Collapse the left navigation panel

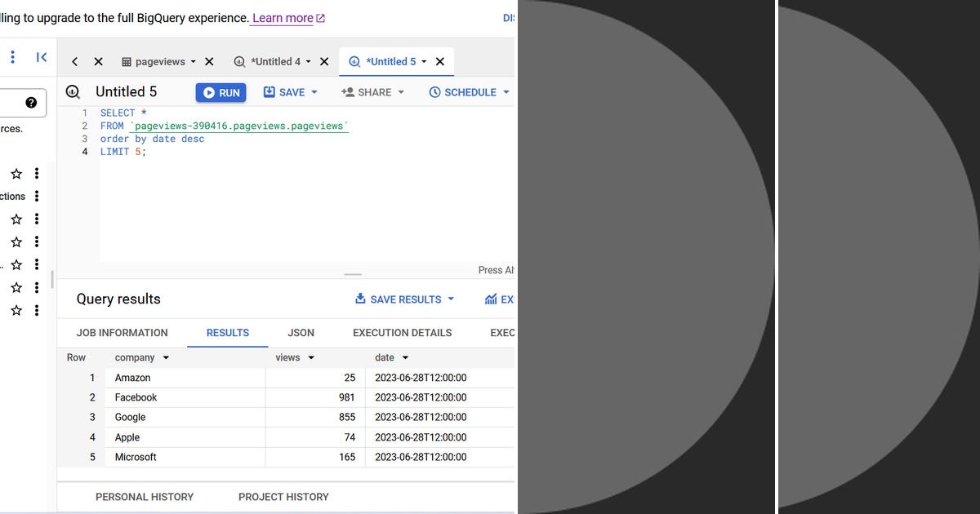point(42,57)
